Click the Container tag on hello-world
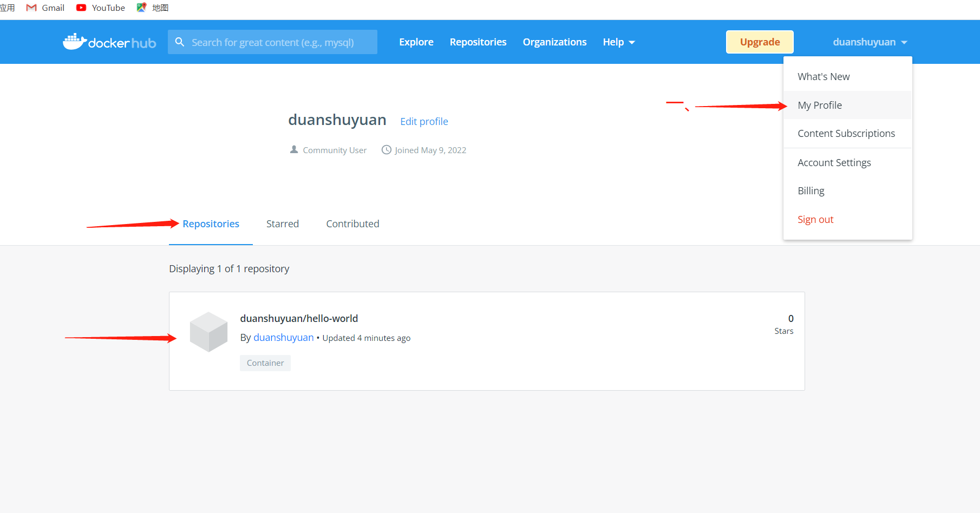Image resolution: width=980 pixels, height=513 pixels. (265, 363)
